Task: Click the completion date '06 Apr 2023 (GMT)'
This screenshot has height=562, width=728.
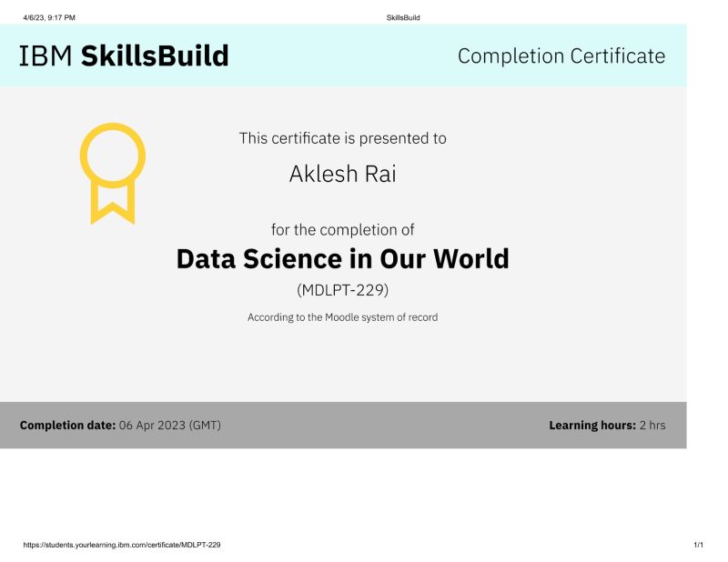Action: click(x=170, y=425)
